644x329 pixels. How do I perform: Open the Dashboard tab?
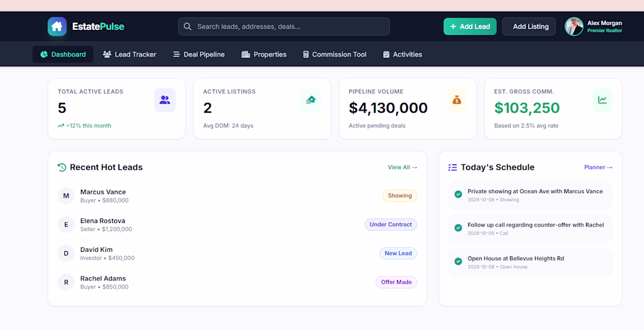(63, 54)
